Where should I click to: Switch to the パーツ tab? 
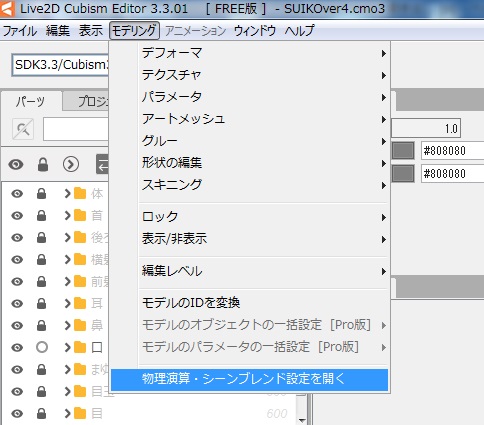pyautogui.click(x=31, y=101)
